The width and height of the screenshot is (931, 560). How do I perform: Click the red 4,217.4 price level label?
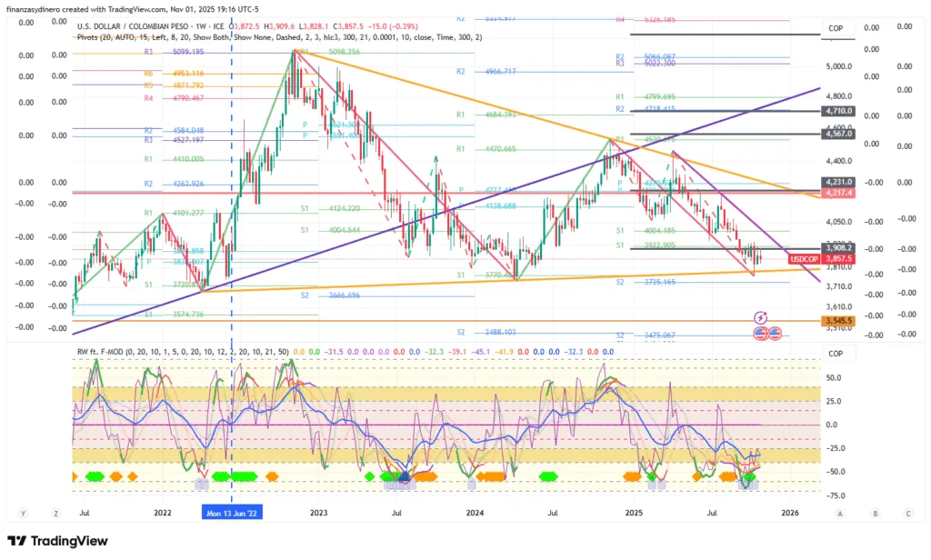coord(836,193)
